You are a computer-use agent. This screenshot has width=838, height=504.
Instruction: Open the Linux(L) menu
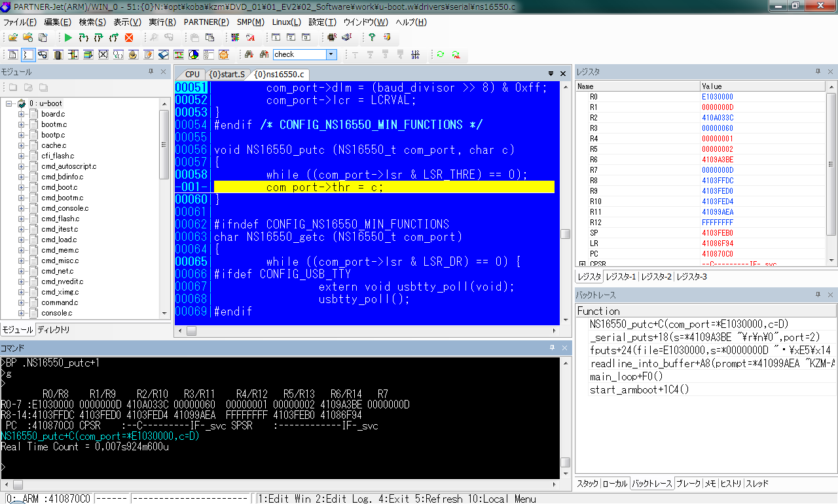(287, 22)
